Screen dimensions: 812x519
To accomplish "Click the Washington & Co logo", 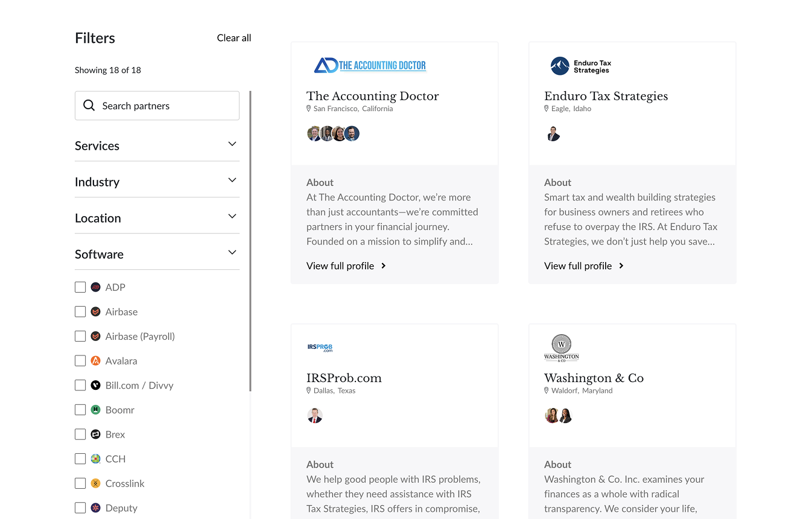I will pyautogui.click(x=562, y=348).
